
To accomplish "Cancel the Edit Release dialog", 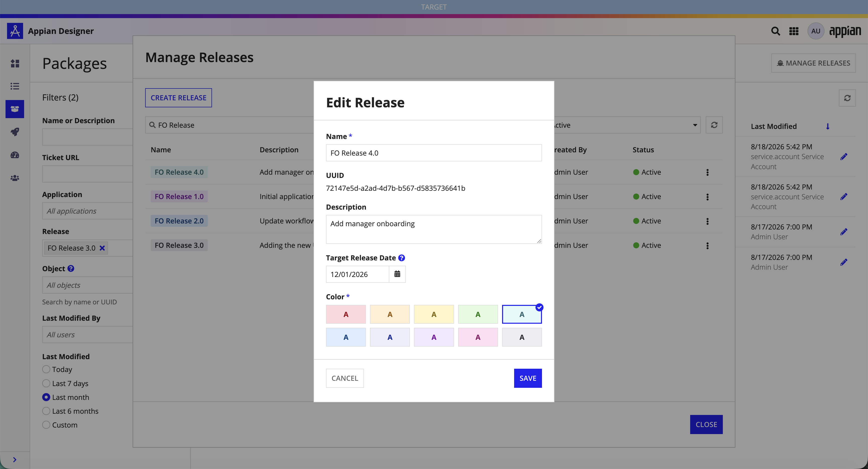I will tap(345, 378).
